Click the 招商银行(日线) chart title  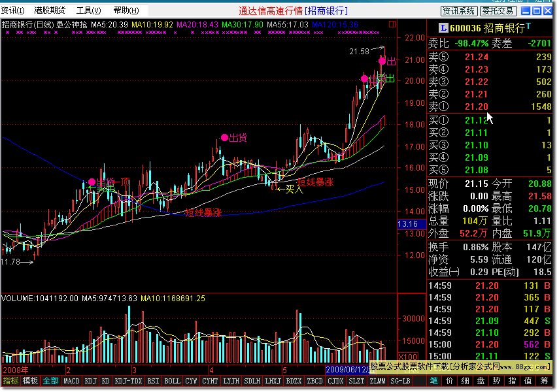(28, 25)
